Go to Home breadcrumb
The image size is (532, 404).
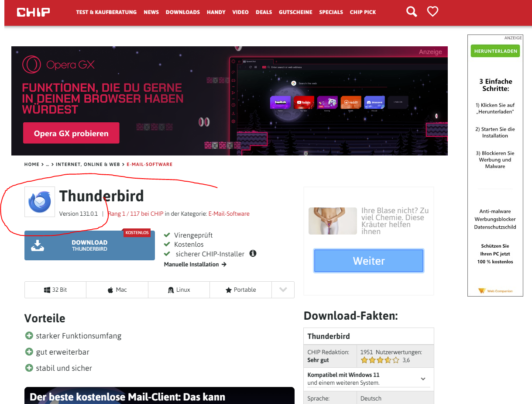pos(32,165)
